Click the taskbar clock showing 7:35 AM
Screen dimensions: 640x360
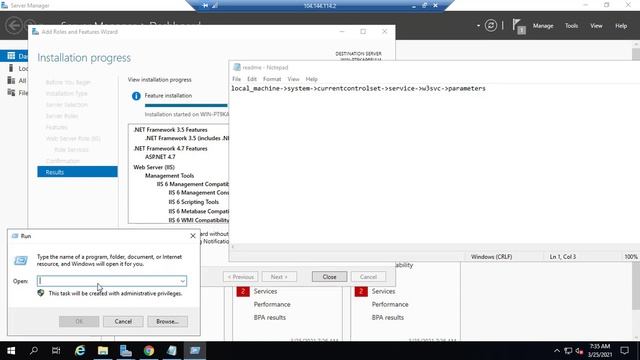pyautogui.click(x=600, y=351)
